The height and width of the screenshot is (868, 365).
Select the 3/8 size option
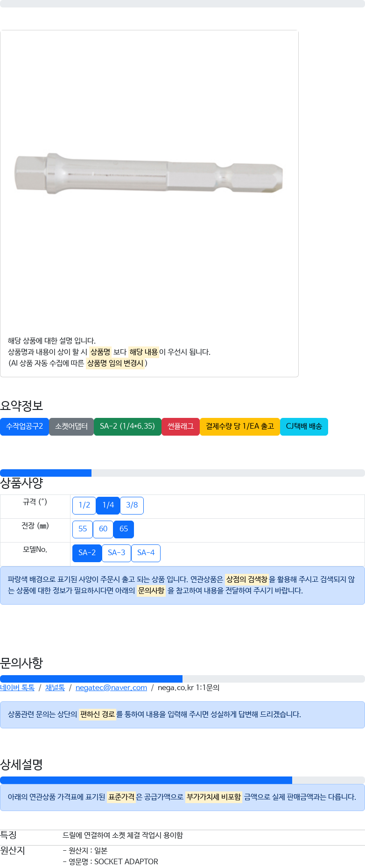[x=132, y=505]
